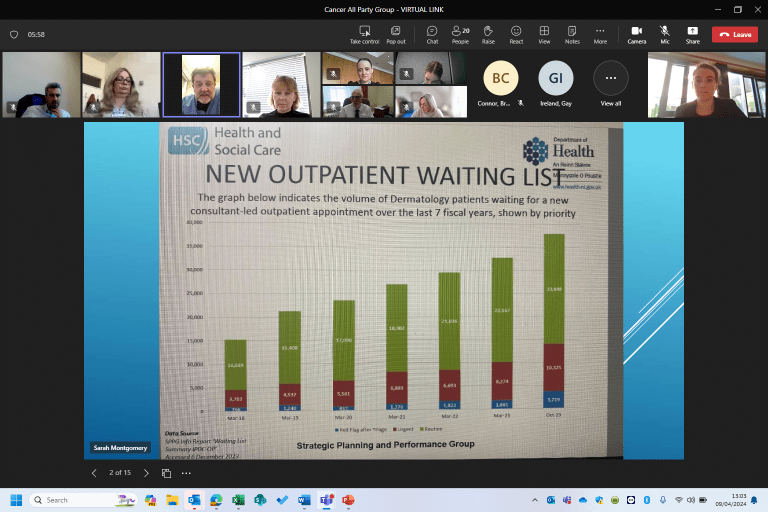The width and height of the screenshot is (768, 512).
Task: Open the slide grid overview icon
Action: point(167,473)
